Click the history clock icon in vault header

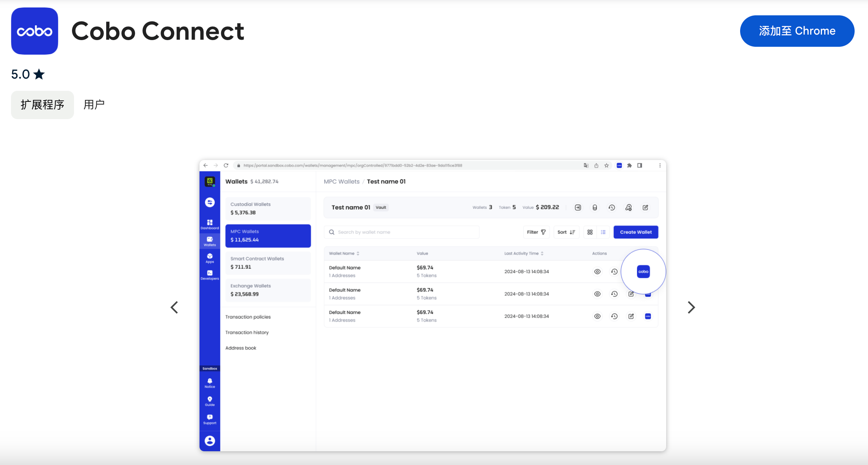612,208
